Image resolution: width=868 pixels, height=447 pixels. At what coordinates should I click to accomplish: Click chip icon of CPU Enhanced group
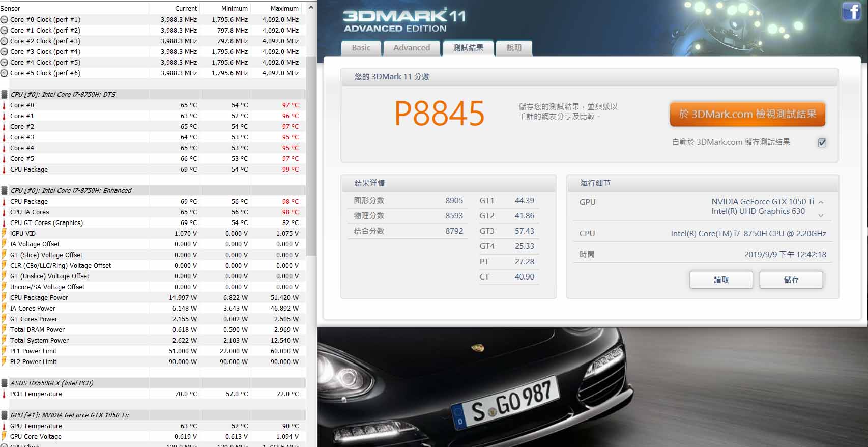coord(4,191)
